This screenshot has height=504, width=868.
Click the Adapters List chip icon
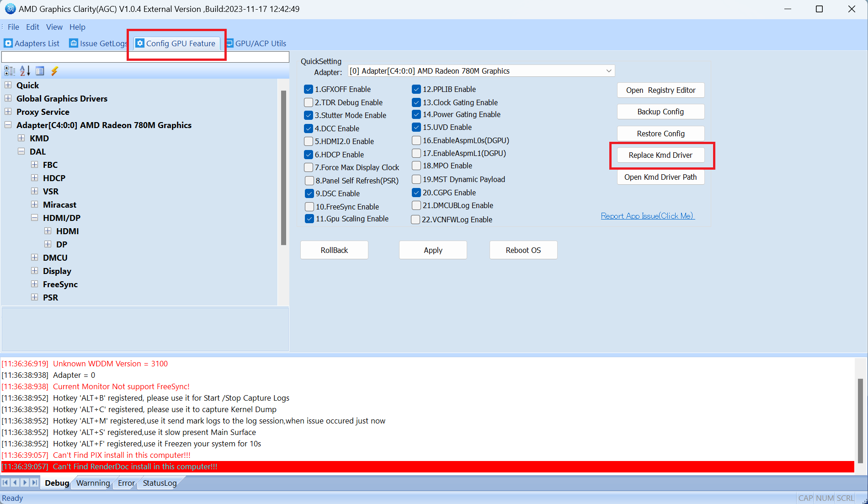coord(8,43)
